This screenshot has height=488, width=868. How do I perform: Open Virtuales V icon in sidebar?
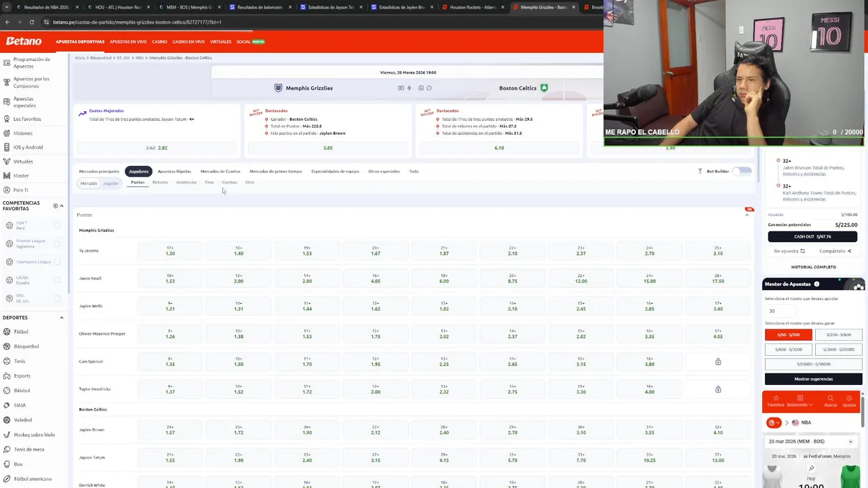6,161
